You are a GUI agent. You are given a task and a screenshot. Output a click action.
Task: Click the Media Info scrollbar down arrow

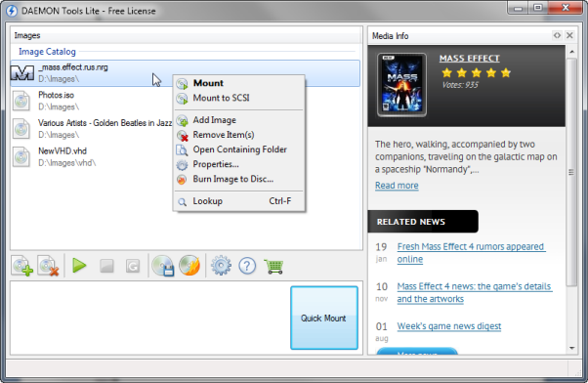pyautogui.click(x=571, y=348)
